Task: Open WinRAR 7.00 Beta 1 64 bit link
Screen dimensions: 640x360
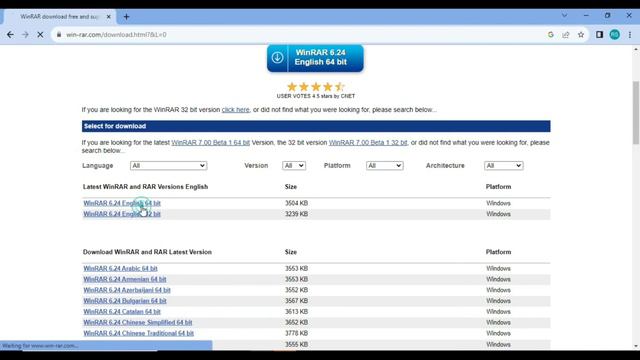Action: [x=211, y=142]
